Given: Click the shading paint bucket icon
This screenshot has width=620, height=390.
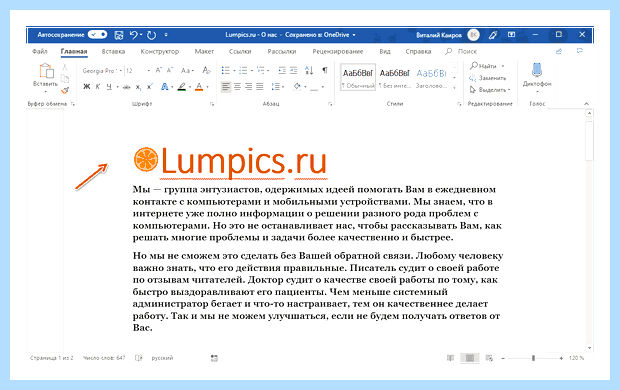Looking at the screenshot, I should pyautogui.click(x=297, y=87).
